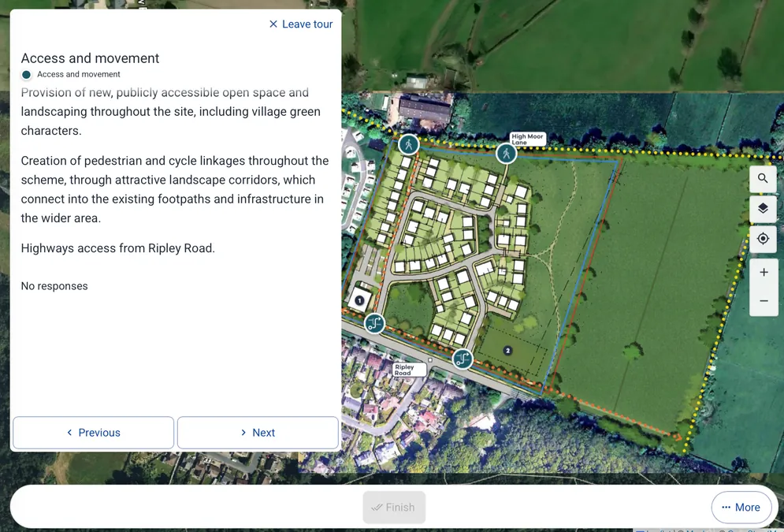Viewport: 784px width, 532px height.
Task: Select pedestrian marker below High Moor Lane label
Action: [506, 154]
